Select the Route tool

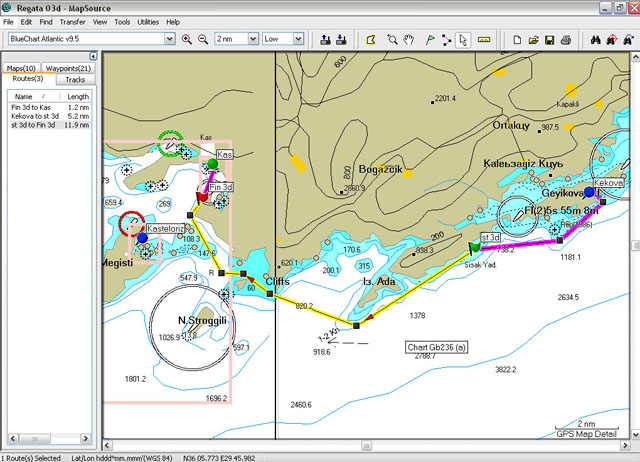click(446, 40)
